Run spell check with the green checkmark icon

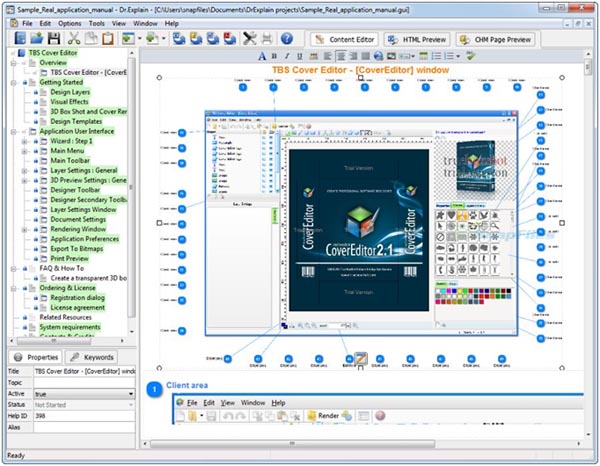470,56
